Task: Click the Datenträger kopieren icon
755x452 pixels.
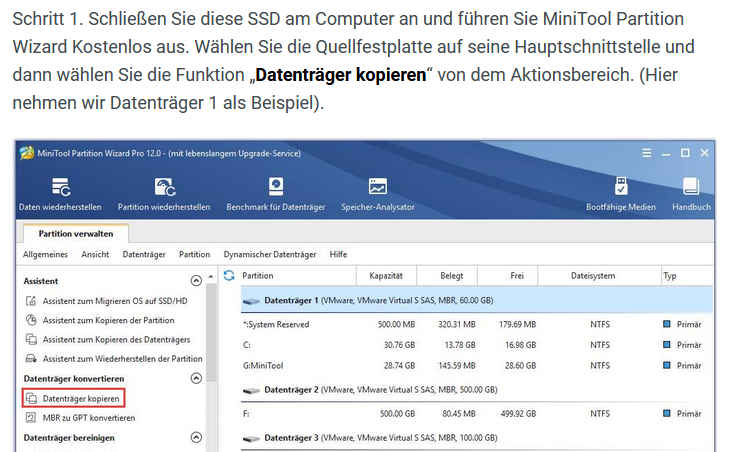Action: coord(31,398)
